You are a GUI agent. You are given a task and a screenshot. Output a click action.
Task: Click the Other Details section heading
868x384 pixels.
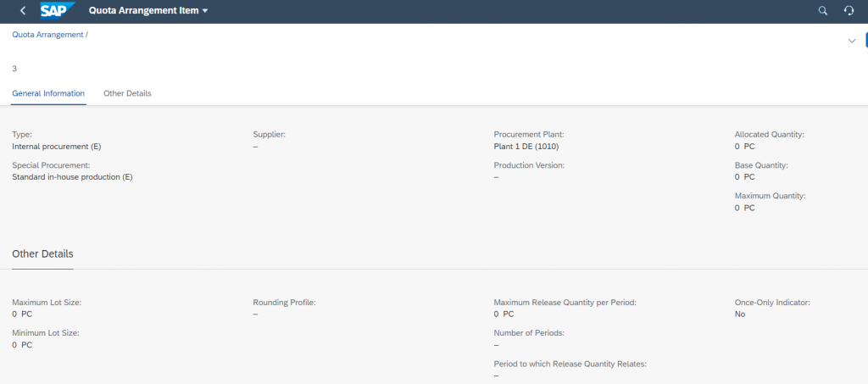click(x=42, y=254)
